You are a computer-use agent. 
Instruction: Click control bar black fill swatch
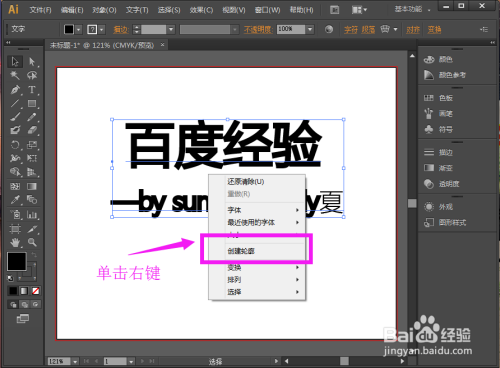69,30
